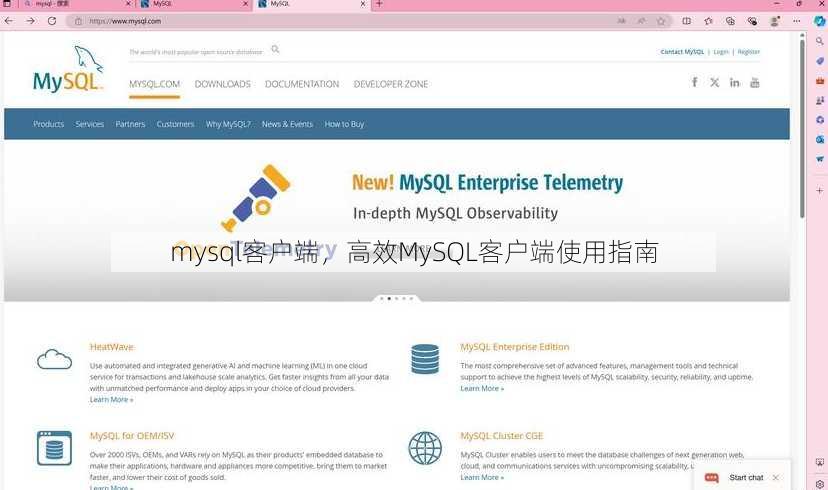This screenshot has width=828, height=490.
Task: Add a new app to the sidebar
Action: pyautogui.click(x=820, y=190)
